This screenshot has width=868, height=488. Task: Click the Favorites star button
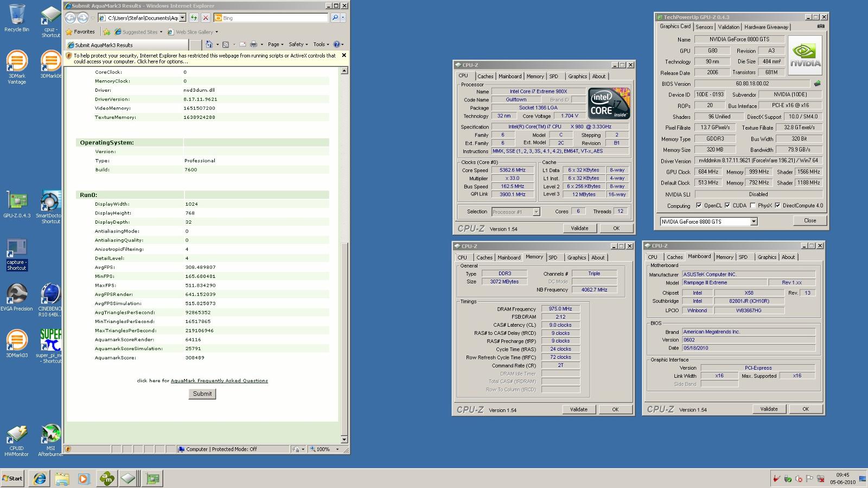(x=80, y=32)
